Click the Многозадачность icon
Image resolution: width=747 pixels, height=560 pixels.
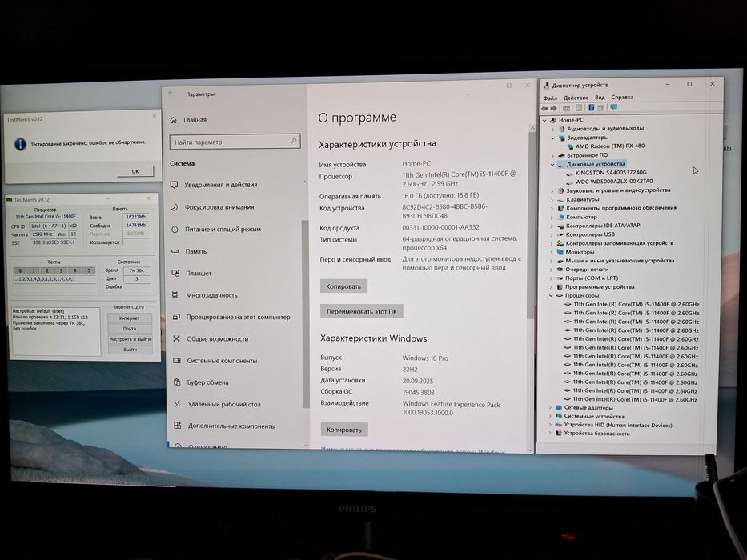[176, 294]
